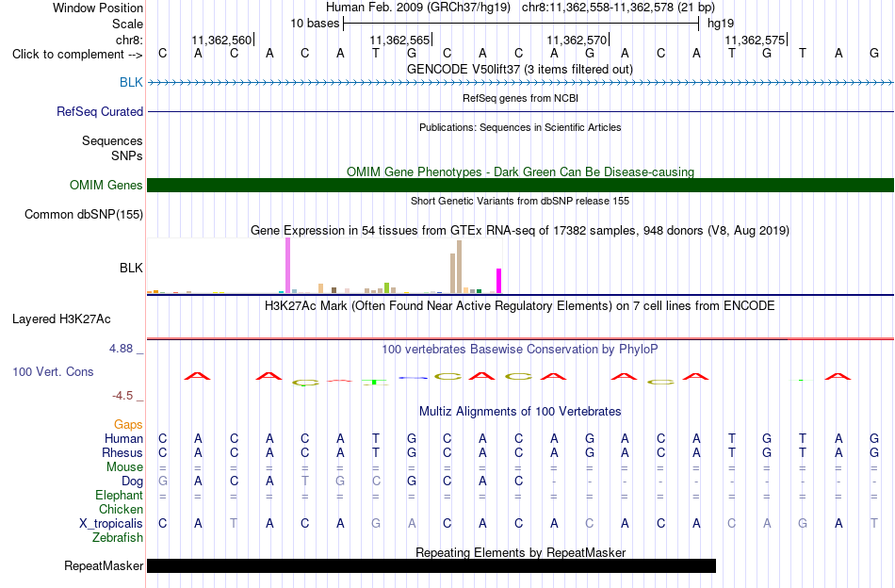Click the orange Gaps label

click(x=128, y=424)
